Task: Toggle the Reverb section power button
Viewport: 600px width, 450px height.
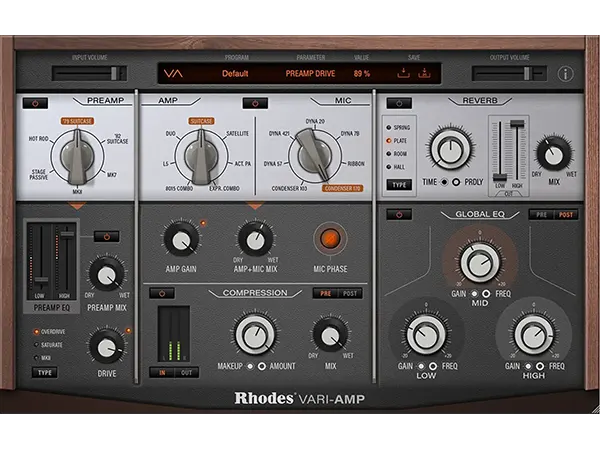Action: pos(399,103)
